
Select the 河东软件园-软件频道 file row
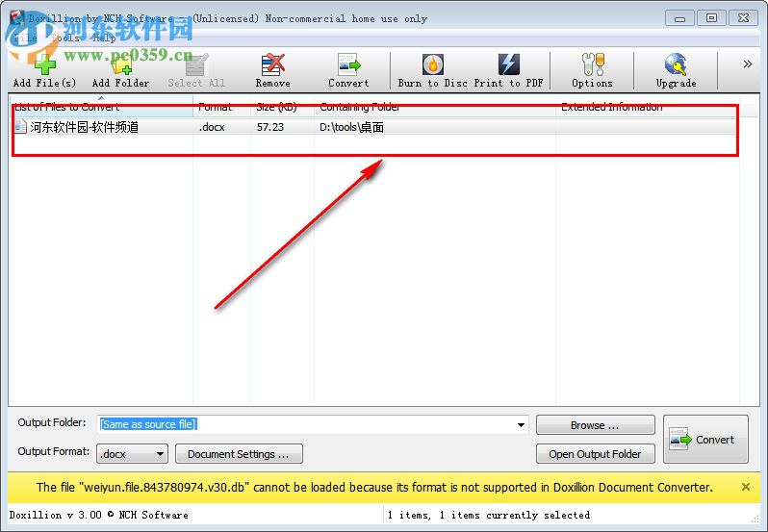(374, 127)
